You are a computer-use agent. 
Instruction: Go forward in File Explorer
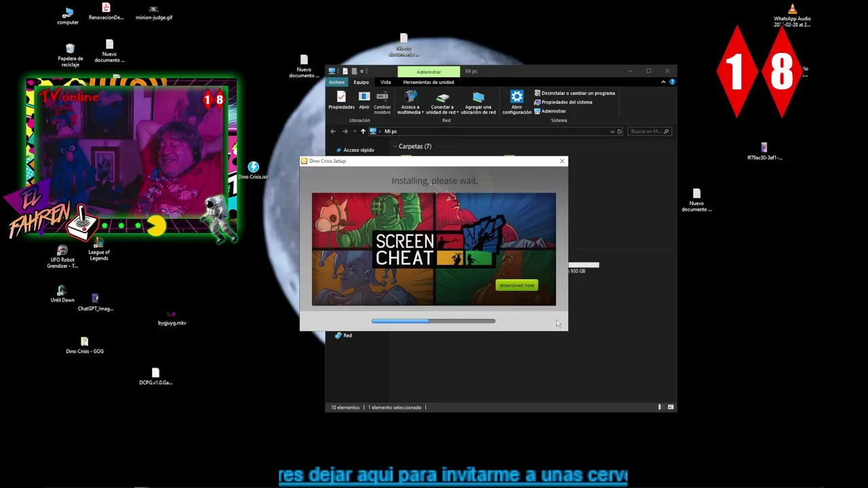pyautogui.click(x=344, y=131)
